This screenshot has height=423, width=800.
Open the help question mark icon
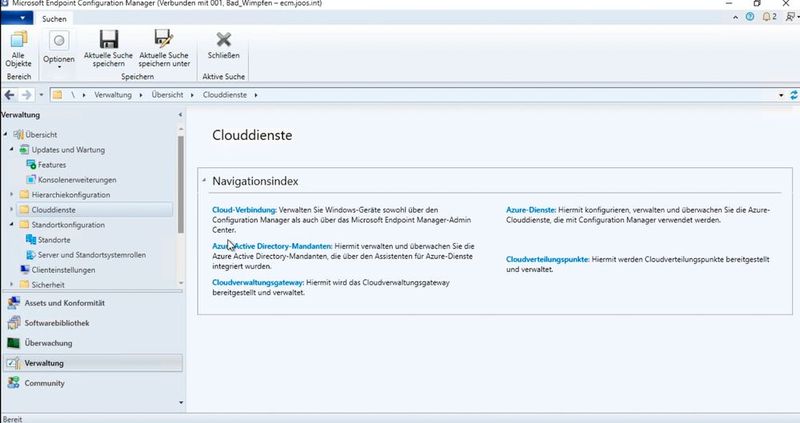click(x=750, y=17)
